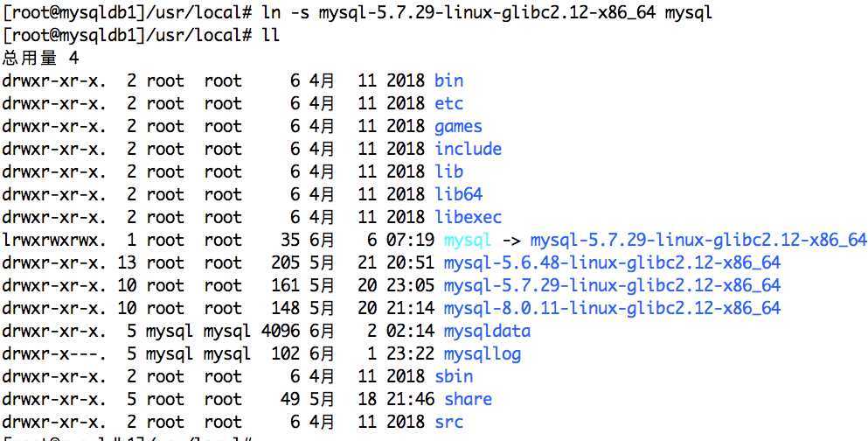Click the 'src' directory name
Screen dimensions: 868x441
pyautogui.click(x=449, y=422)
